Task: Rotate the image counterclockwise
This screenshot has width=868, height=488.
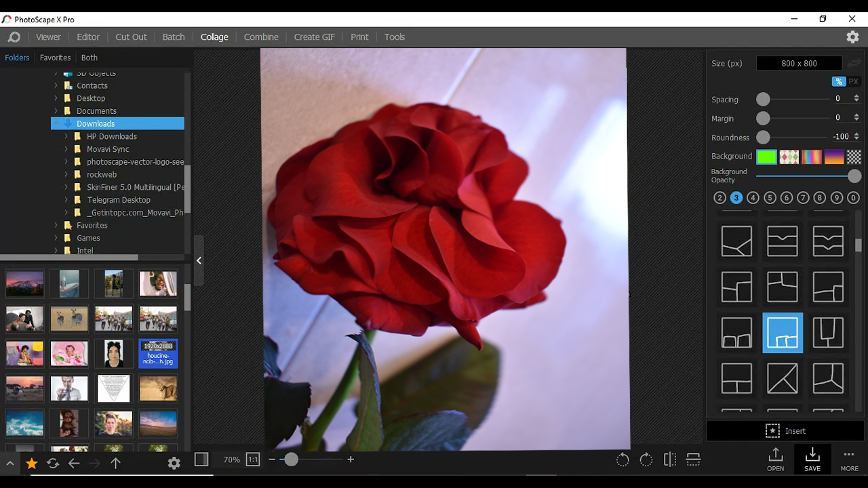Action: click(x=623, y=460)
